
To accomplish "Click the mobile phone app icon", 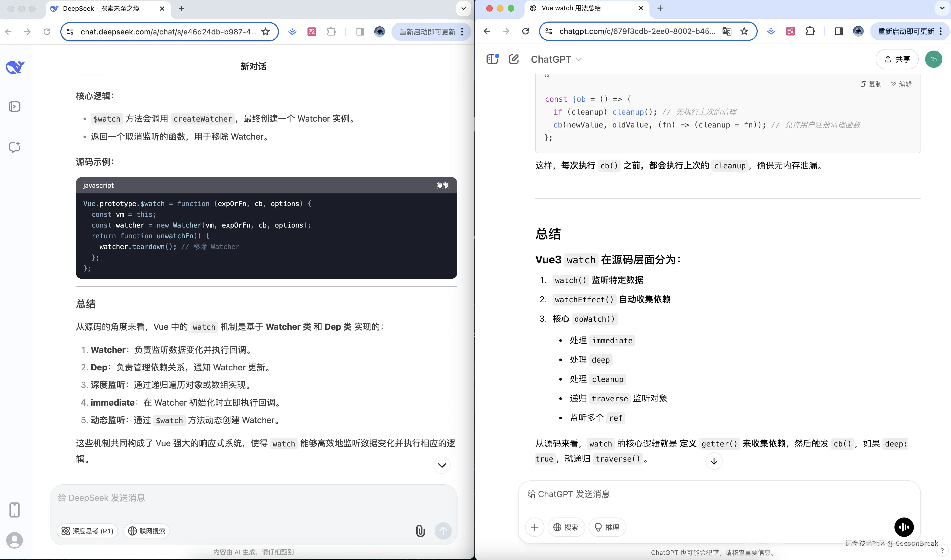I will [x=14, y=510].
